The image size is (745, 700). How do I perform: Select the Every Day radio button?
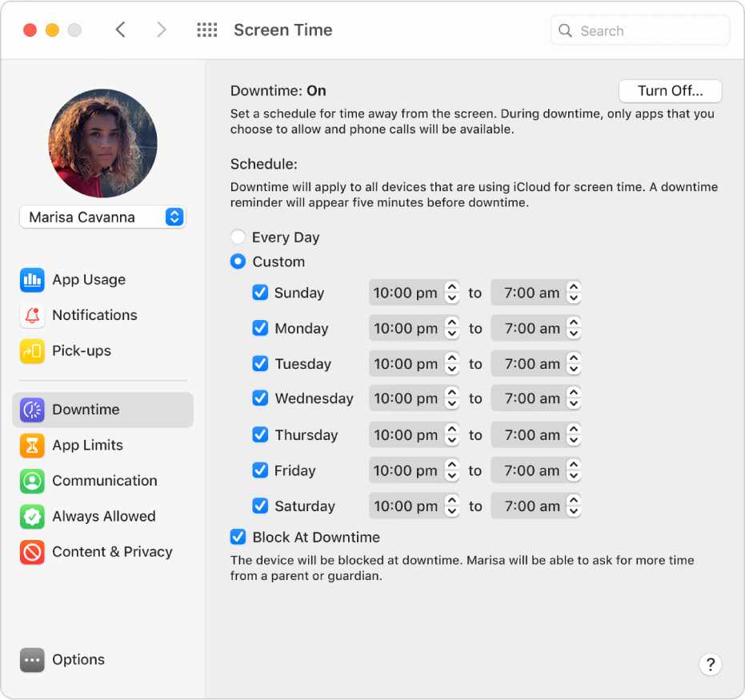click(x=238, y=238)
